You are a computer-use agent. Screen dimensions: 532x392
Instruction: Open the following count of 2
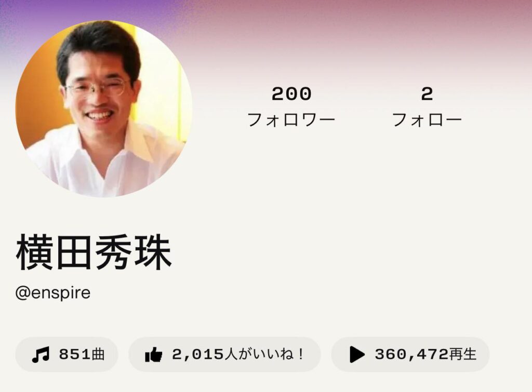pos(427,94)
